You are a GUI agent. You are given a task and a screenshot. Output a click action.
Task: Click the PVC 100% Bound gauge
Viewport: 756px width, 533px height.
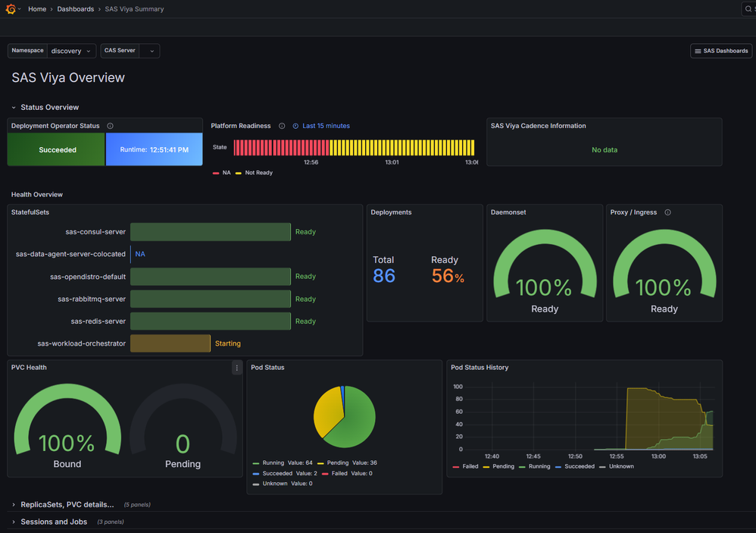[67, 426]
